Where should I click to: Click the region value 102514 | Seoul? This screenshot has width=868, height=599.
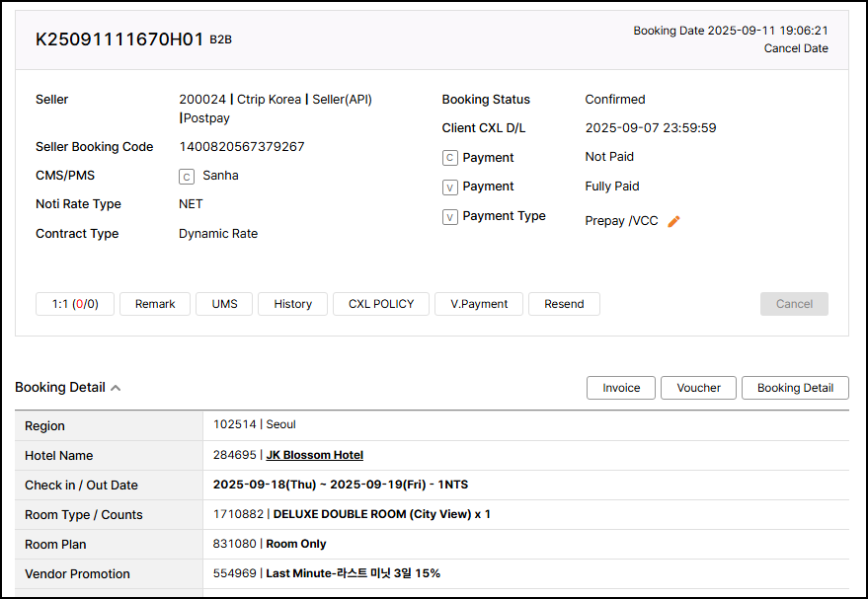(254, 424)
